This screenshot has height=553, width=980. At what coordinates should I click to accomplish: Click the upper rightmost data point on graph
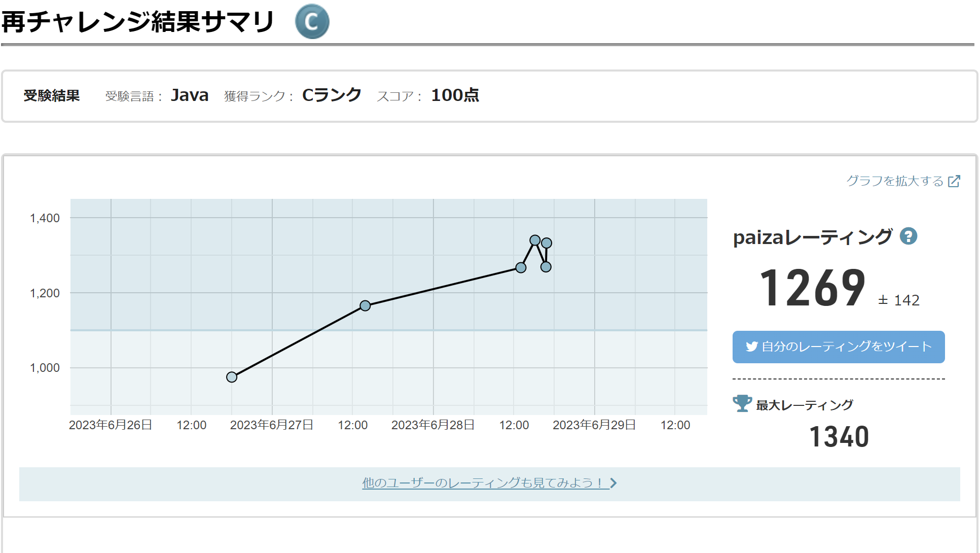point(547,243)
